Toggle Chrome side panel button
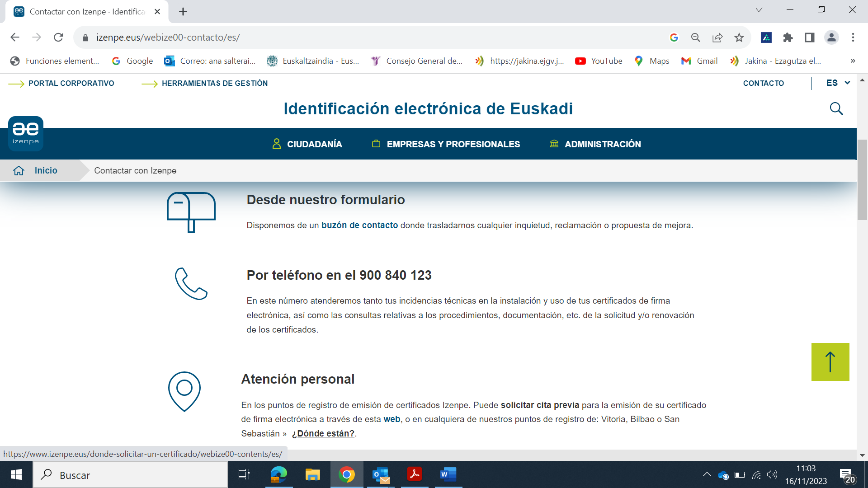The width and height of the screenshot is (868, 488). (x=810, y=38)
